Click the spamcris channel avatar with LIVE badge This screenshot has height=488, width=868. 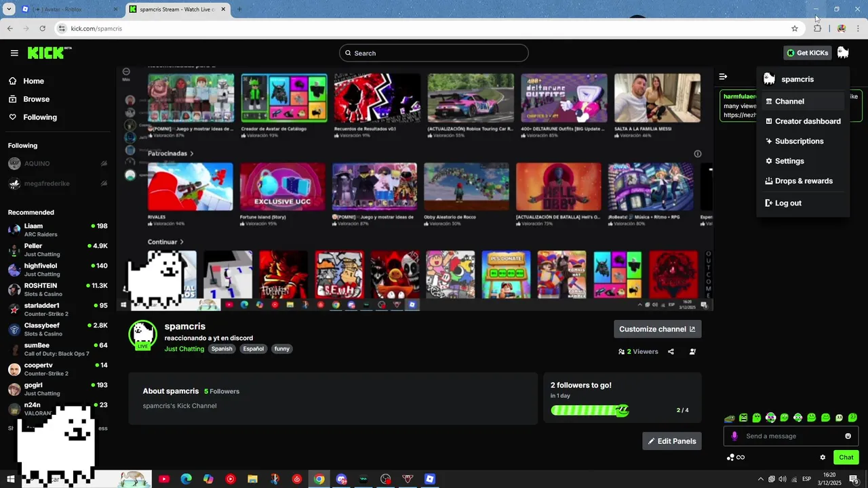coord(142,335)
